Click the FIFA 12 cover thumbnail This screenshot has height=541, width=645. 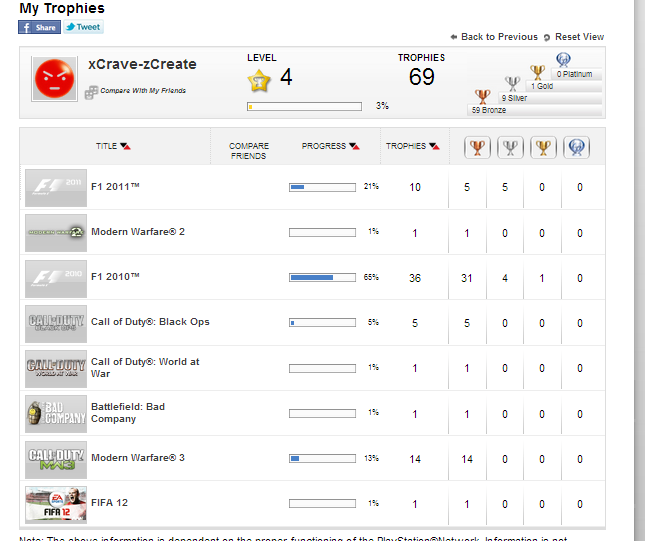coord(55,504)
